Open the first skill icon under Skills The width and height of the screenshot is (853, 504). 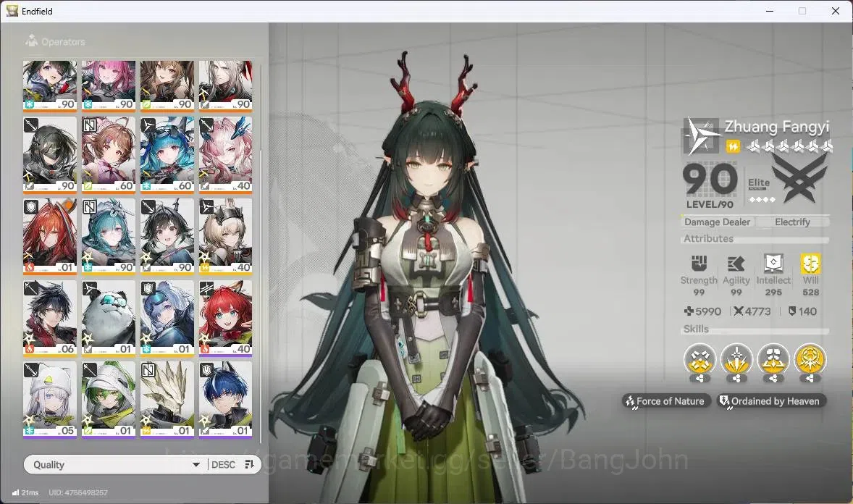point(699,359)
